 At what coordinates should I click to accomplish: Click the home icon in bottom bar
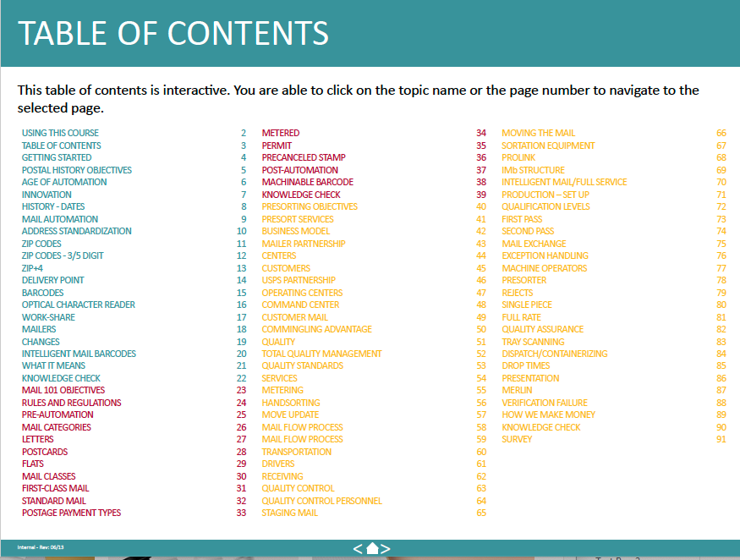click(371, 549)
